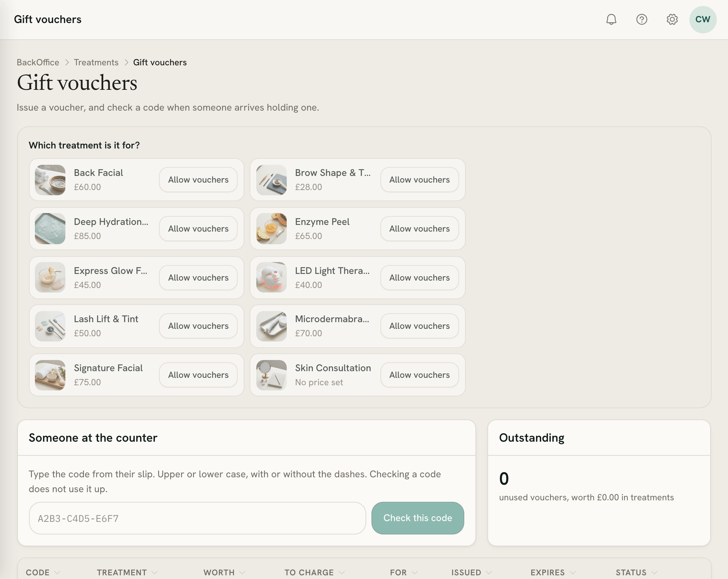Sort table by the FOR column
The image size is (728, 579).
[404, 572]
